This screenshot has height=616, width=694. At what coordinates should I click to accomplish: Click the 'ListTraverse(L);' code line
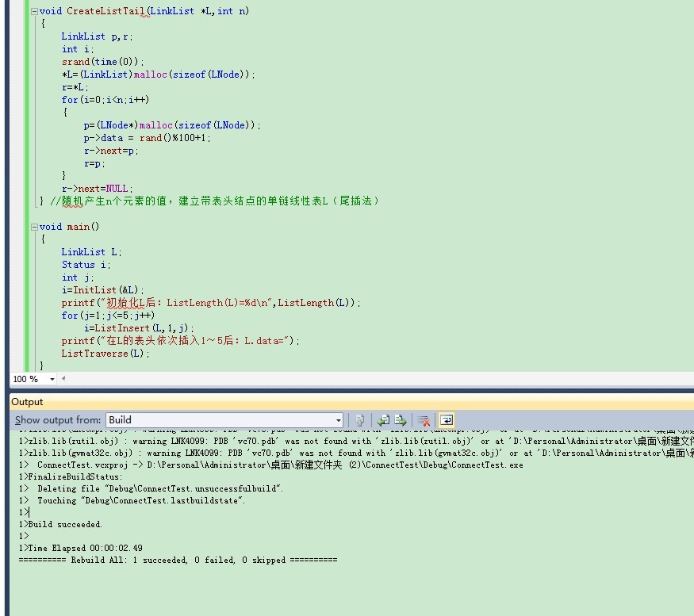[x=105, y=354]
